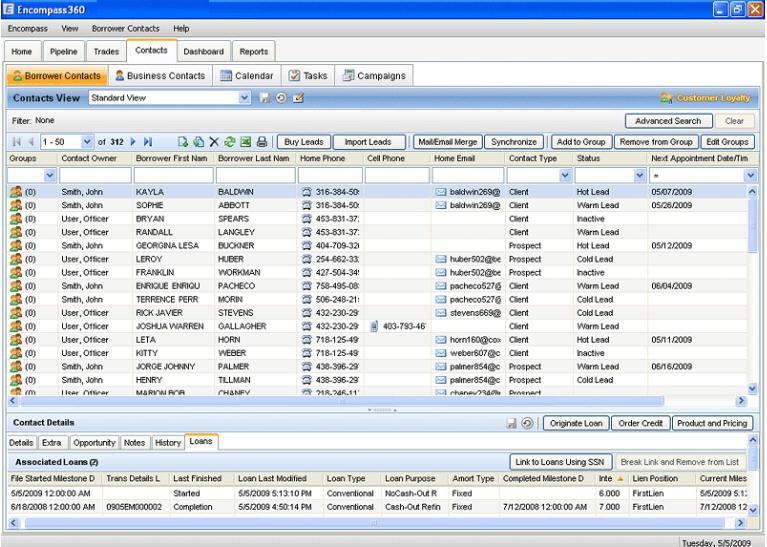Open the Next Appointment Date filter dropdown
767x547 pixels.
point(750,175)
